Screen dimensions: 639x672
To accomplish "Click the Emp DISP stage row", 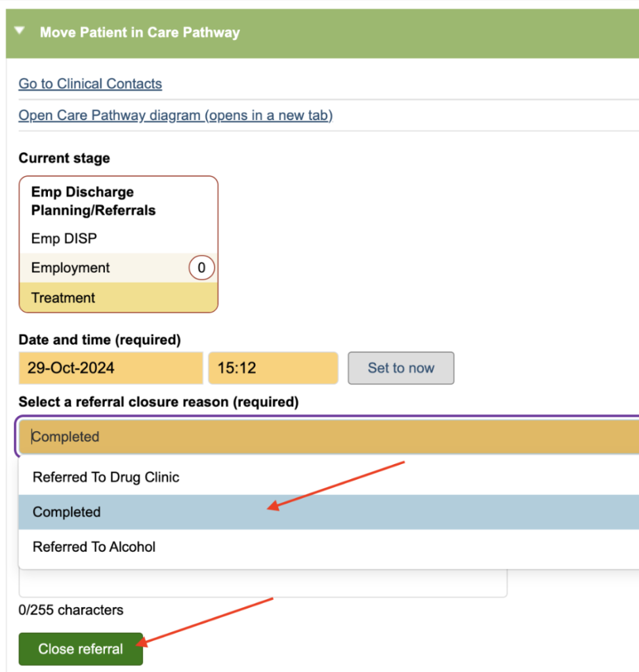I will 64,239.
